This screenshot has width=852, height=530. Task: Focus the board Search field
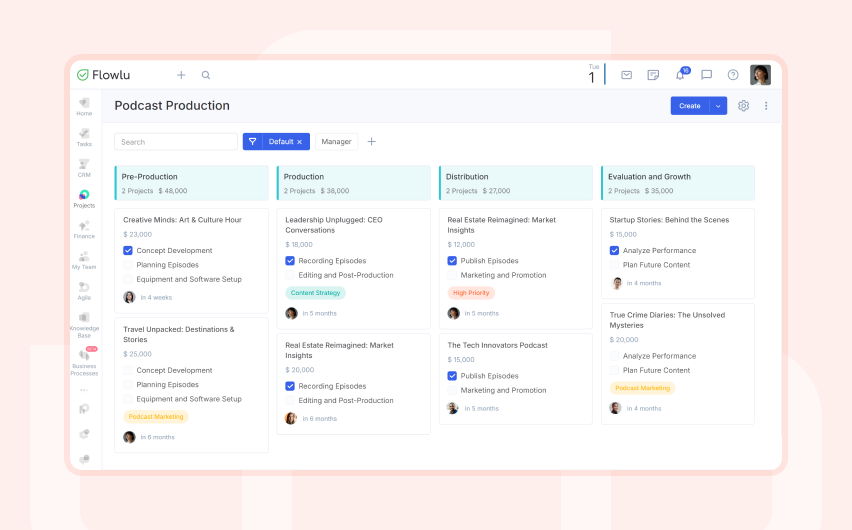coord(176,142)
